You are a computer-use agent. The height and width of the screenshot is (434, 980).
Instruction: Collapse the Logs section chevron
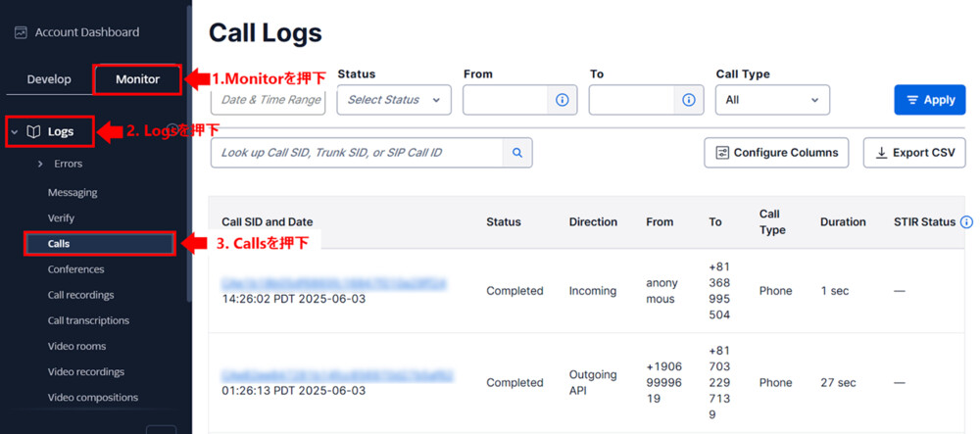point(15,131)
